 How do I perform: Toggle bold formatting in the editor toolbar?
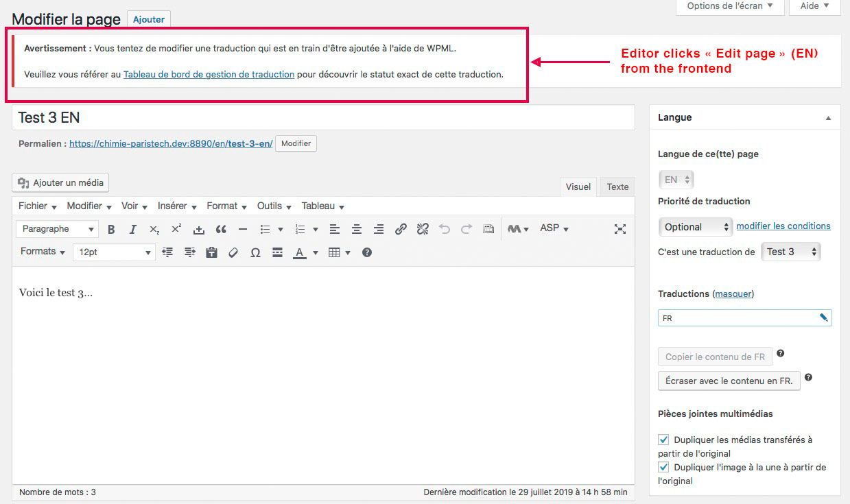[x=111, y=229]
